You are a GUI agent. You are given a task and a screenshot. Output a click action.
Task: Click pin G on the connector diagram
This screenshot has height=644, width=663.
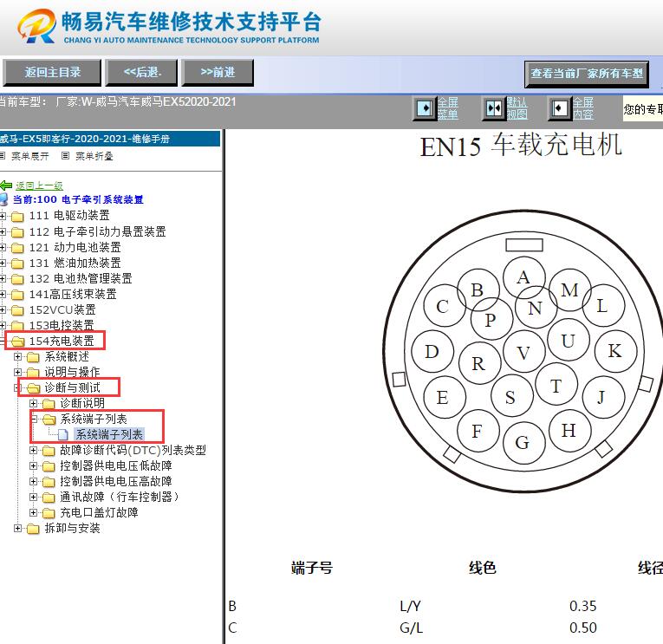coord(523,443)
